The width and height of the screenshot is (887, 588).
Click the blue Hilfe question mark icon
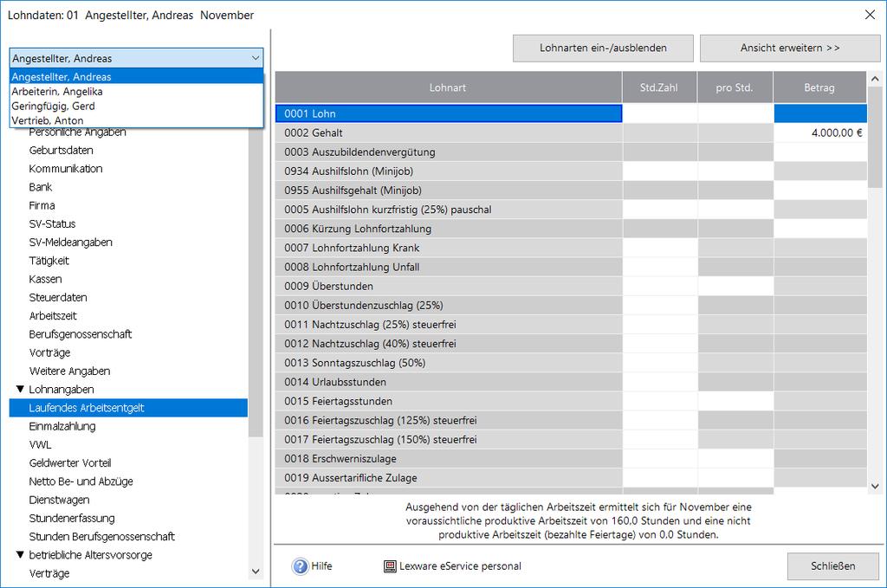tap(301, 566)
